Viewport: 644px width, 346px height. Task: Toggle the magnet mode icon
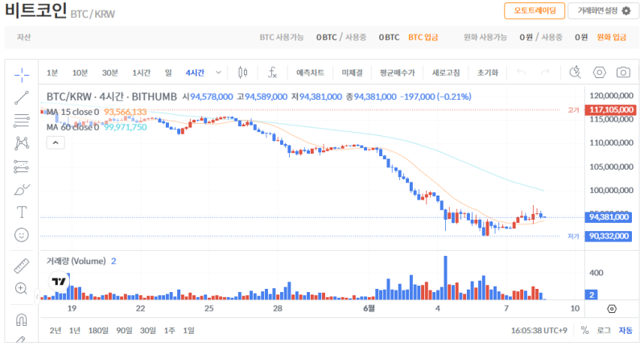(x=22, y=319)
